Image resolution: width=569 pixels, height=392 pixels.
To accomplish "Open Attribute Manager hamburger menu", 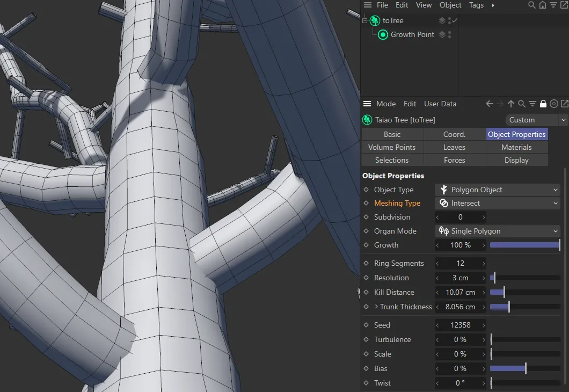I will (367, 104).
